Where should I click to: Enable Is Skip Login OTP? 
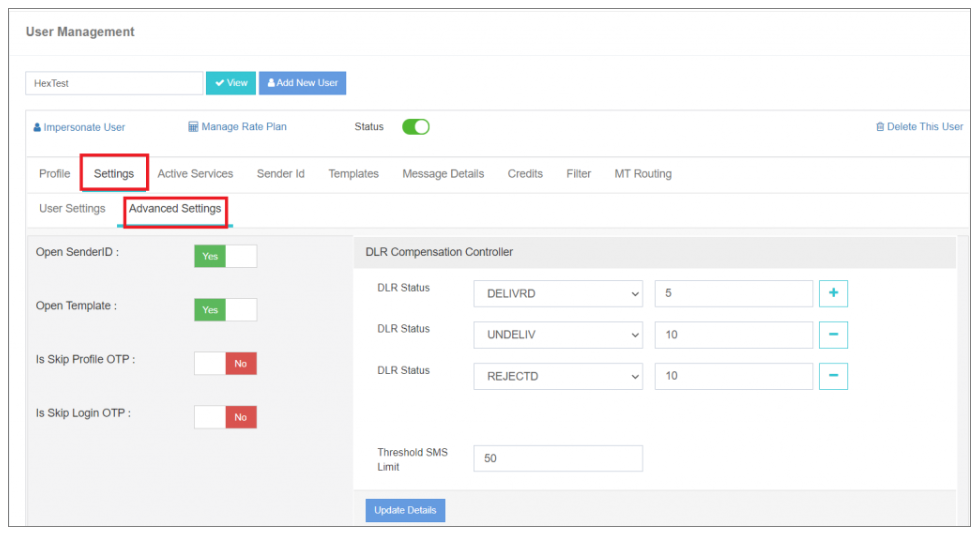click(225, 417)
